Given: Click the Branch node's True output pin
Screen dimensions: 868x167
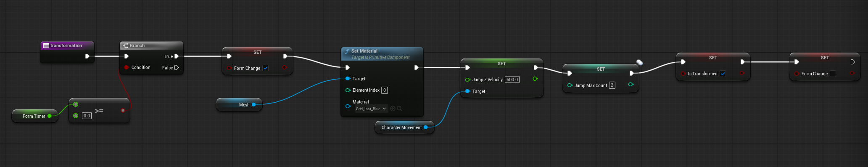Looking at the screenshot, I should pyautogui.click(x=177, y=56).
